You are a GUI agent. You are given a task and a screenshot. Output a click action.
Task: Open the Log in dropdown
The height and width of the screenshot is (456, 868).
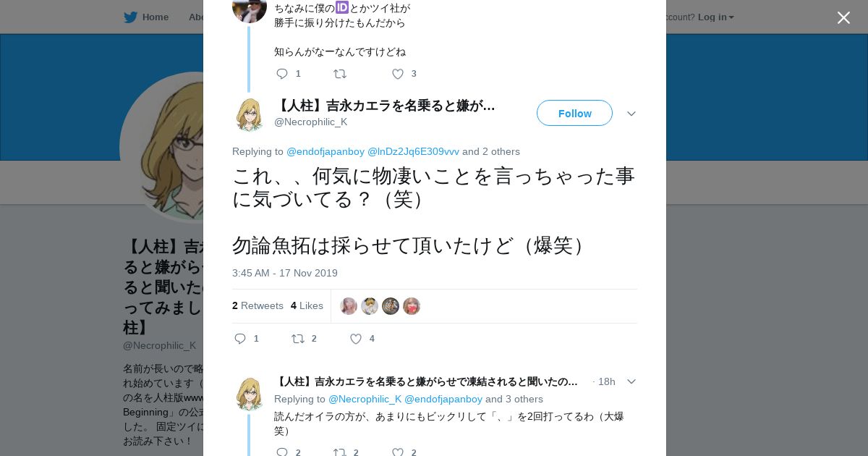[716, 17]
